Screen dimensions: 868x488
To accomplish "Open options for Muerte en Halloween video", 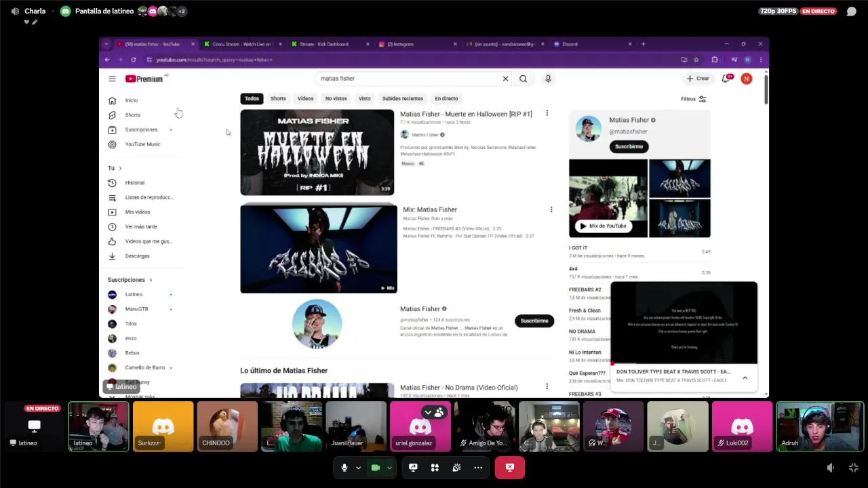I will [547, 113].
